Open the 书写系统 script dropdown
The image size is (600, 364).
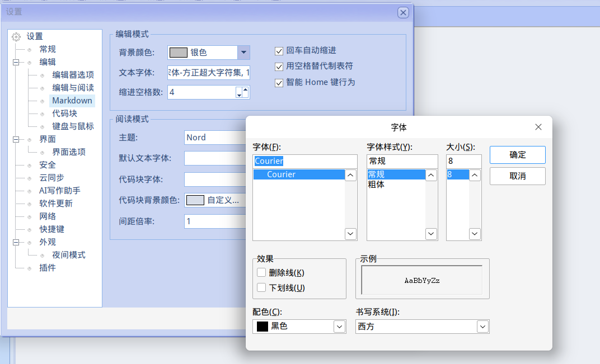[x=482, y=327]
